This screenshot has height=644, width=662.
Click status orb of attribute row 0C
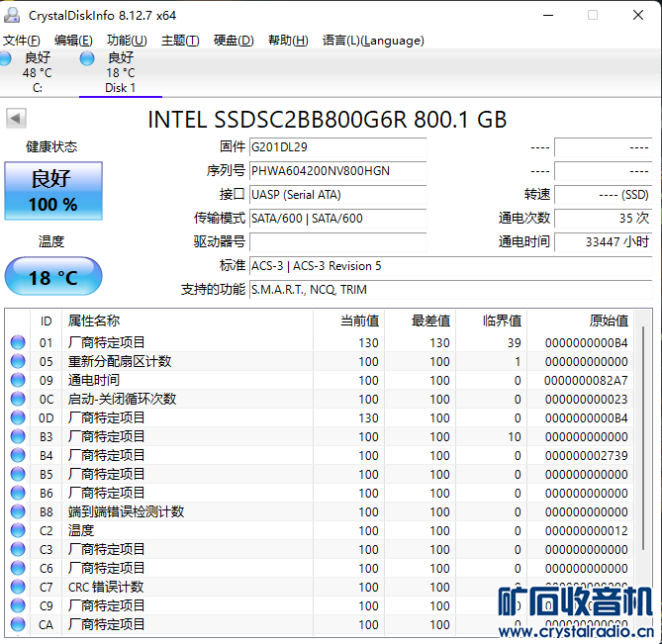coord(18,399)
